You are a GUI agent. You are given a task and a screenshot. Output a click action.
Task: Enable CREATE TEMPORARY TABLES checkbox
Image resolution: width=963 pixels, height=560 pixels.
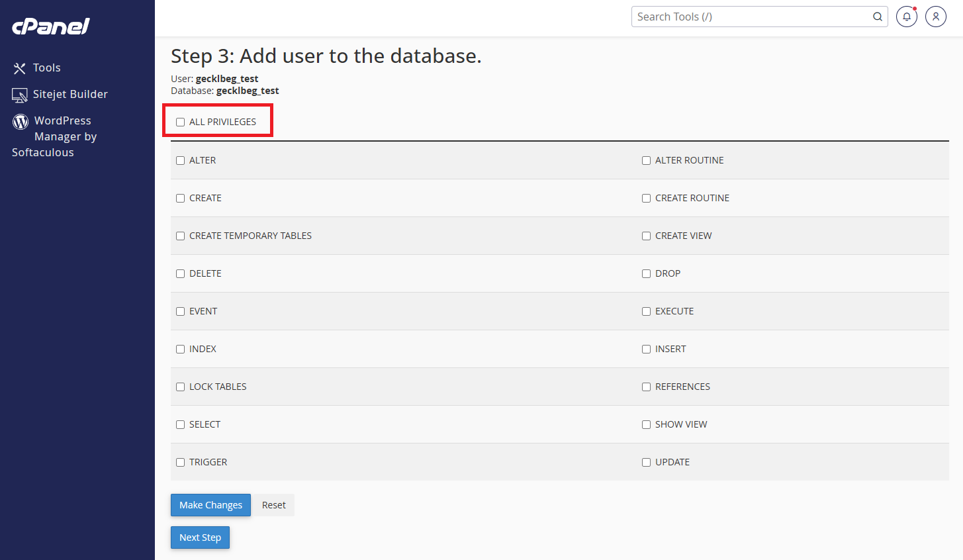(180, 236)
